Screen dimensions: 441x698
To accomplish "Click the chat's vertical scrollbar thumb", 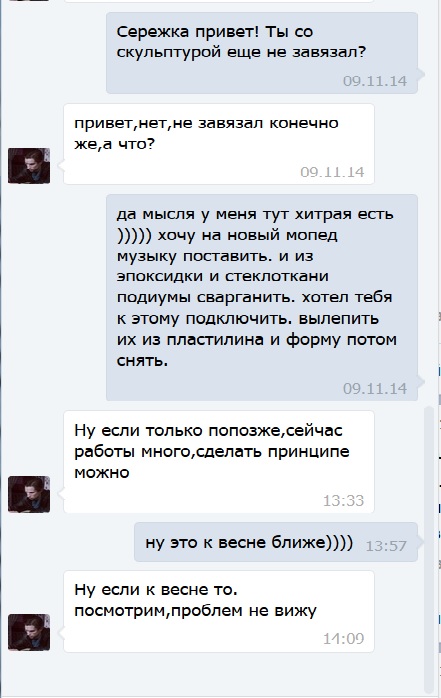I will click(429, 550).
